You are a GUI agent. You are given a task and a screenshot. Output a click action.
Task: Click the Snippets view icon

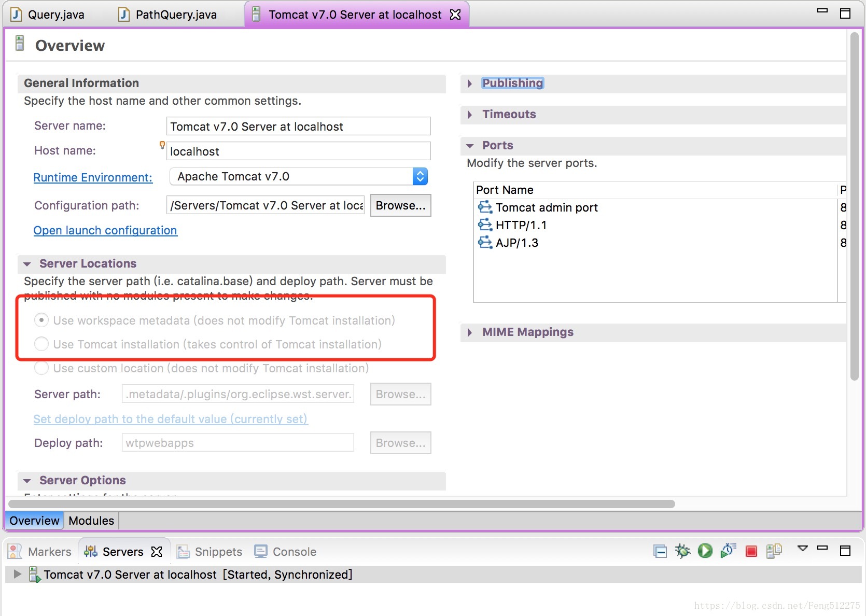[x=183, y=552]
